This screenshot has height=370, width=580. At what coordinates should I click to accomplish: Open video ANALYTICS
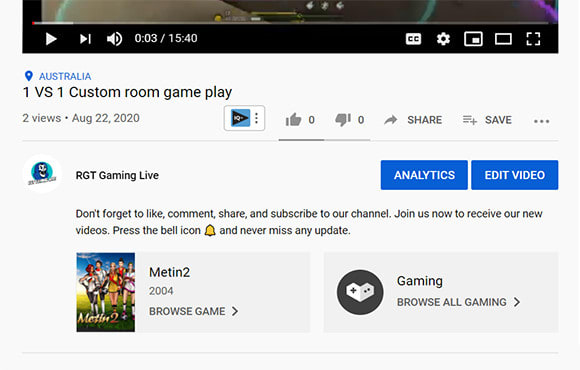[x=424, y=175]
